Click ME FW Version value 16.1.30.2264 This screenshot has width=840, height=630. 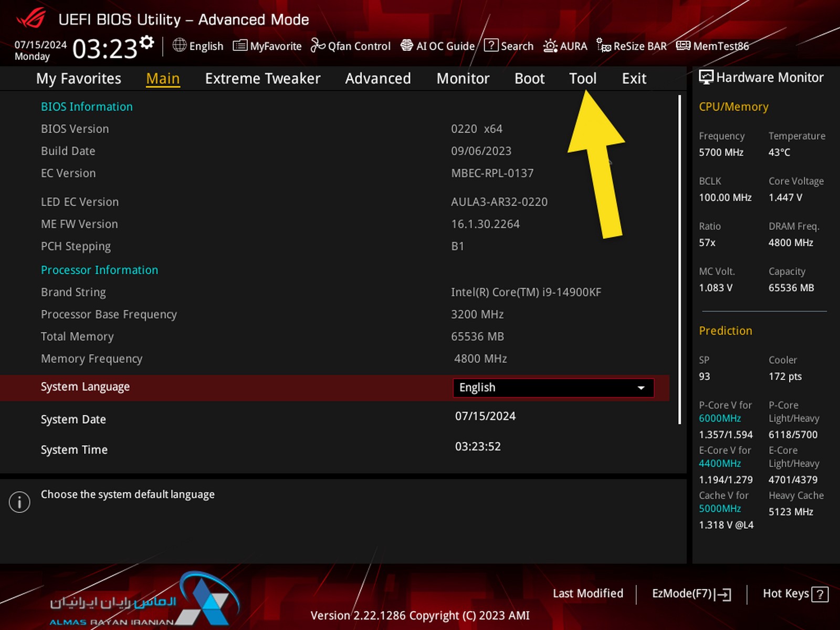(485, 224)
